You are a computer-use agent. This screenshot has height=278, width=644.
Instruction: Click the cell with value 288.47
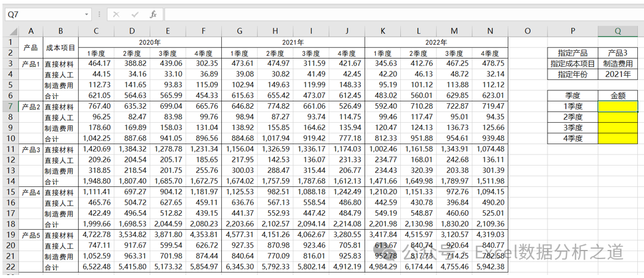(275, 170)
